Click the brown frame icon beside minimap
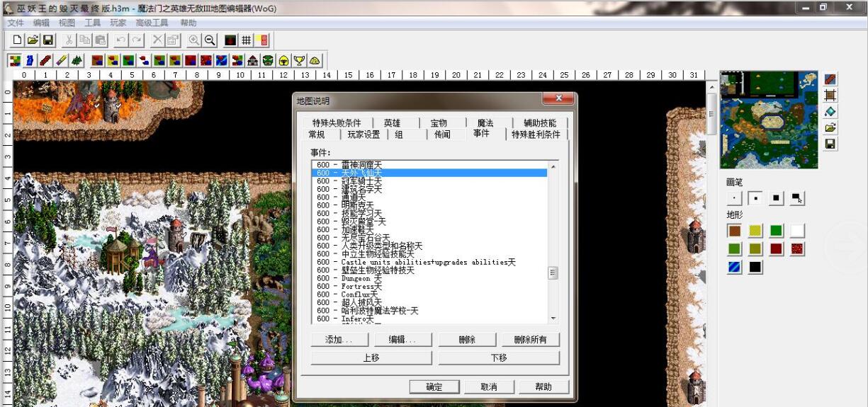The height and width of the screenshot is (407, 868). click(830, 95)
